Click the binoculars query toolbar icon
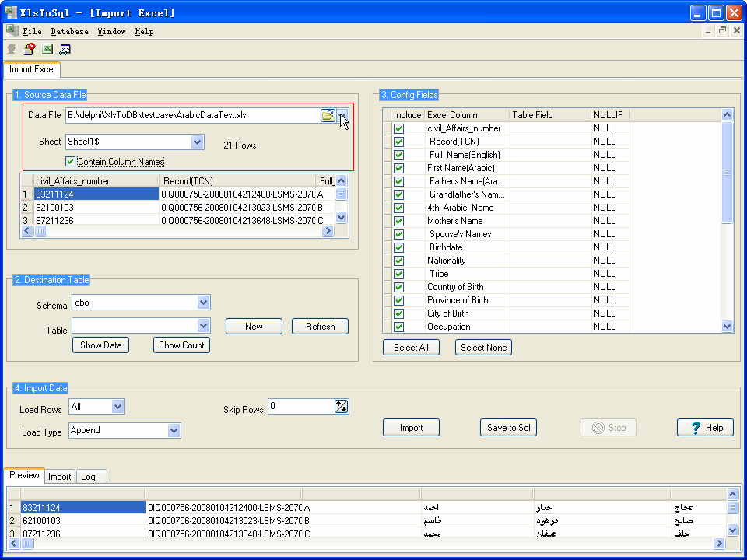This screenshot has width=747, height=560. pyautogui.click(x=65, y=49)
